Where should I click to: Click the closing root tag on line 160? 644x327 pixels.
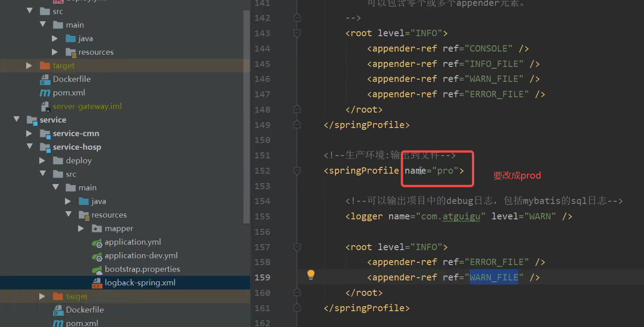pyautogui.click(x=364, y=293)
